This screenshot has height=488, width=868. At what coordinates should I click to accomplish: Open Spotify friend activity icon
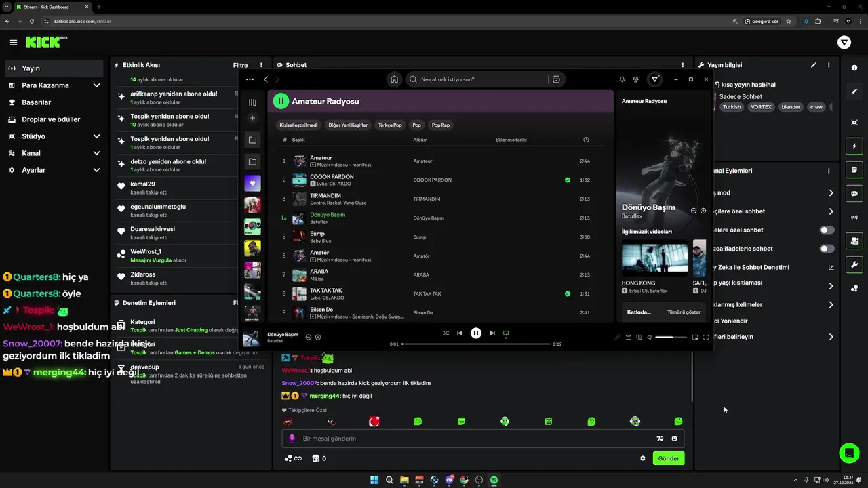635,79
